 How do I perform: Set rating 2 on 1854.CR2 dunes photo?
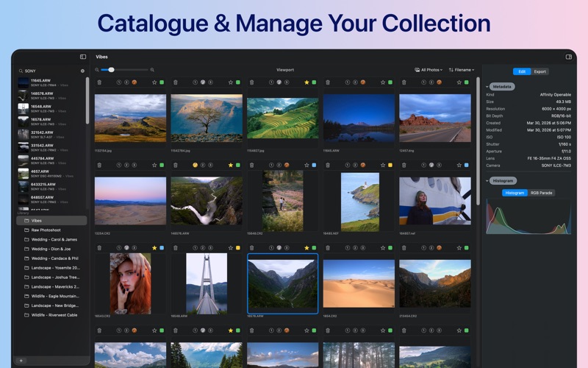coord(355,248)
